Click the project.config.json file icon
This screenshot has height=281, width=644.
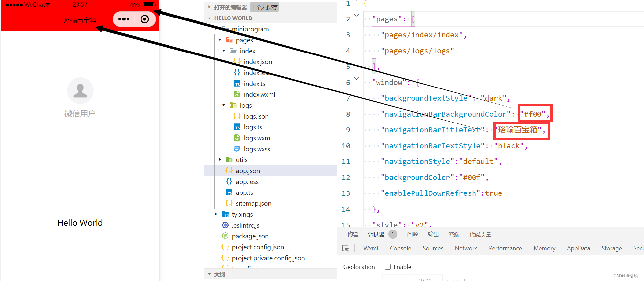225,247
